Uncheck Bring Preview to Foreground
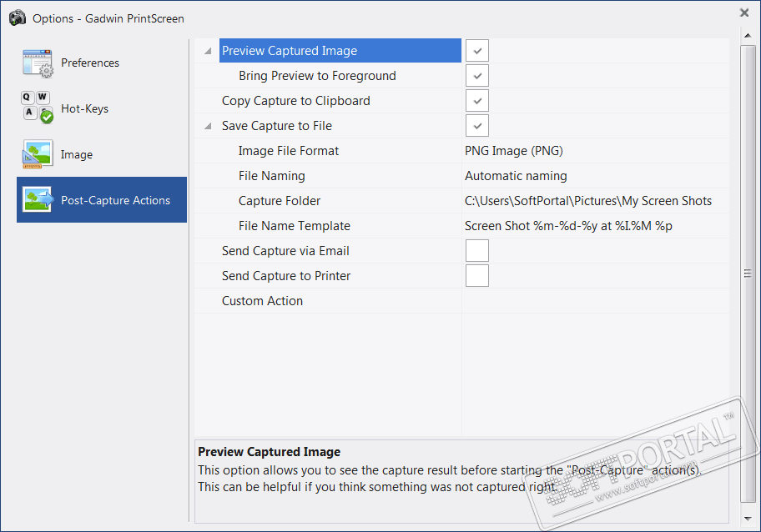 tap(476, 76)
